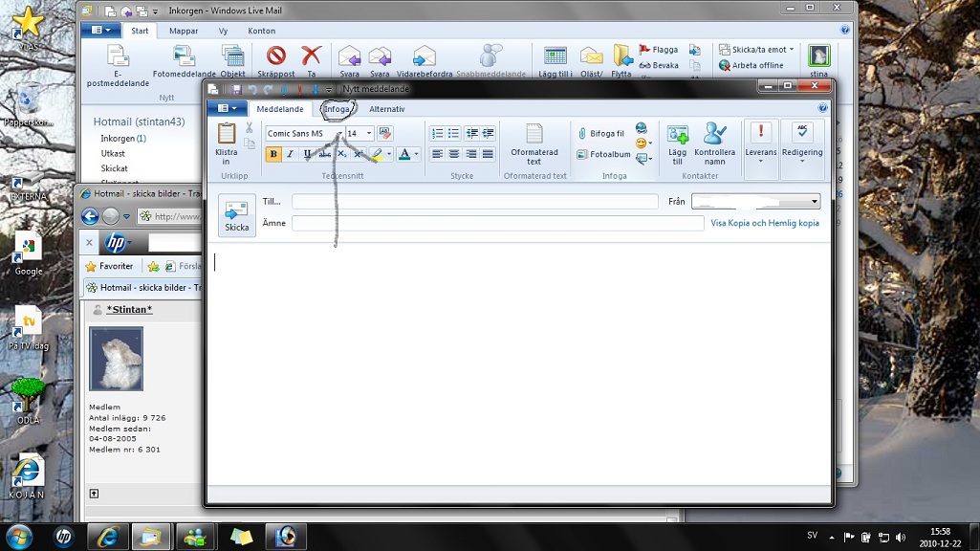Screen dimensions: 980x551
Task: Click the Bifoga fil paperclip icon
Action: (x=582, y=134)
